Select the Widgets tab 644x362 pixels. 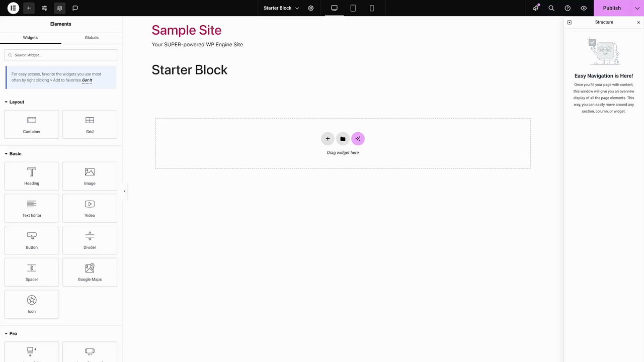pos(30,38)
